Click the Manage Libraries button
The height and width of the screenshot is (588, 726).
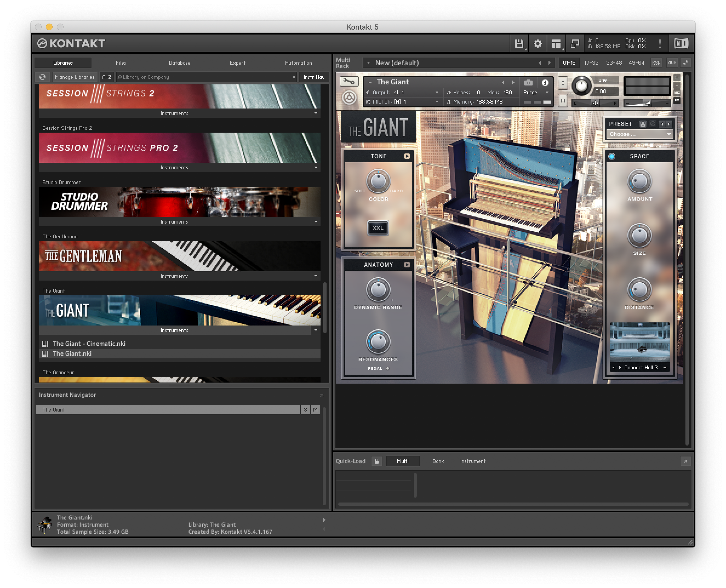point(75,77)
